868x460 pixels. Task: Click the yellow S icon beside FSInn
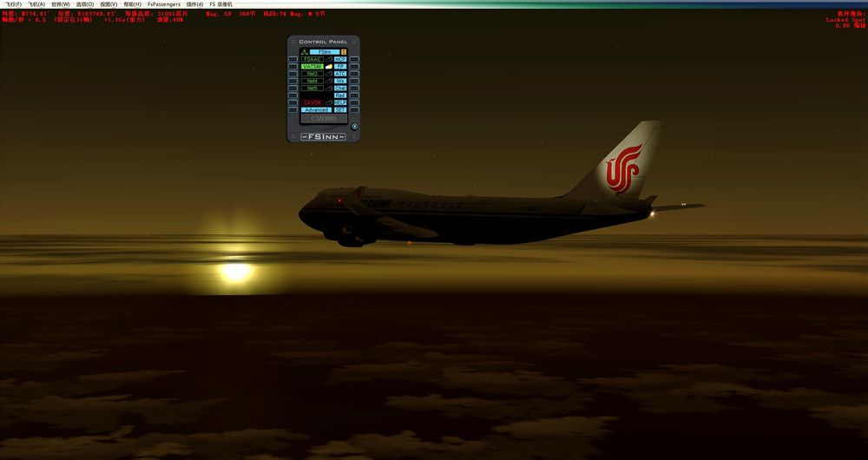point(344,52)
